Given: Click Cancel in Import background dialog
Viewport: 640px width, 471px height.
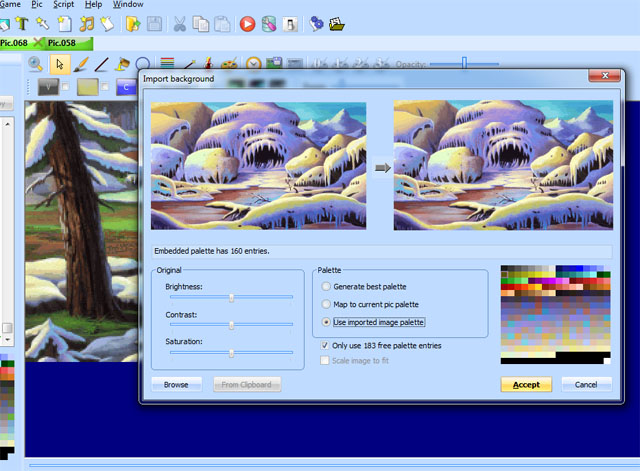Looking at the screenshot, I should coord(586,384).
